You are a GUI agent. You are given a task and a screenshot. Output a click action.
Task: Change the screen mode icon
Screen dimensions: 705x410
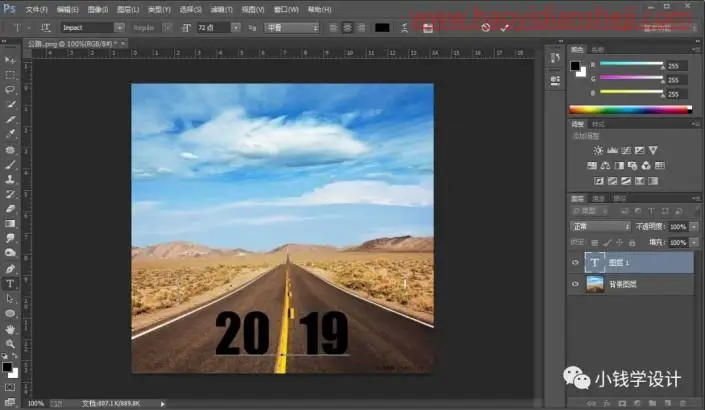click(10, 401)
